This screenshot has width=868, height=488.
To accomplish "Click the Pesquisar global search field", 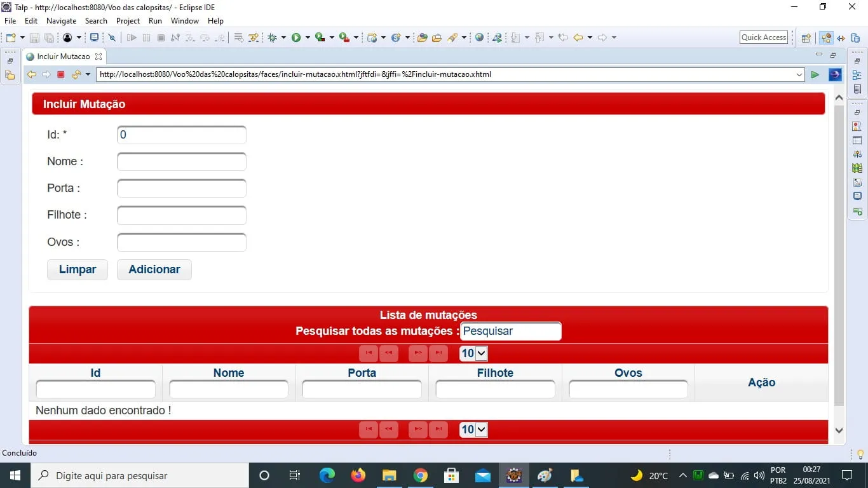I will click(x=511, y=331).
